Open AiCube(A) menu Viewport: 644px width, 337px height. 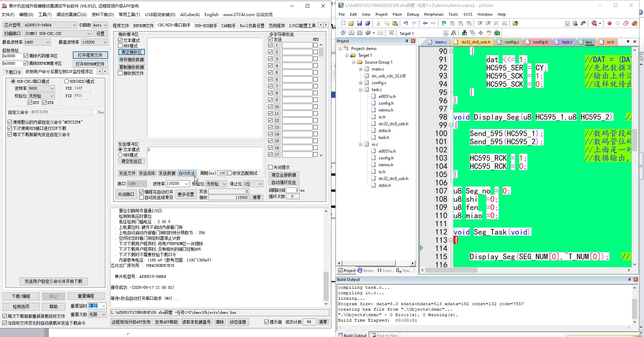point(190,15)
